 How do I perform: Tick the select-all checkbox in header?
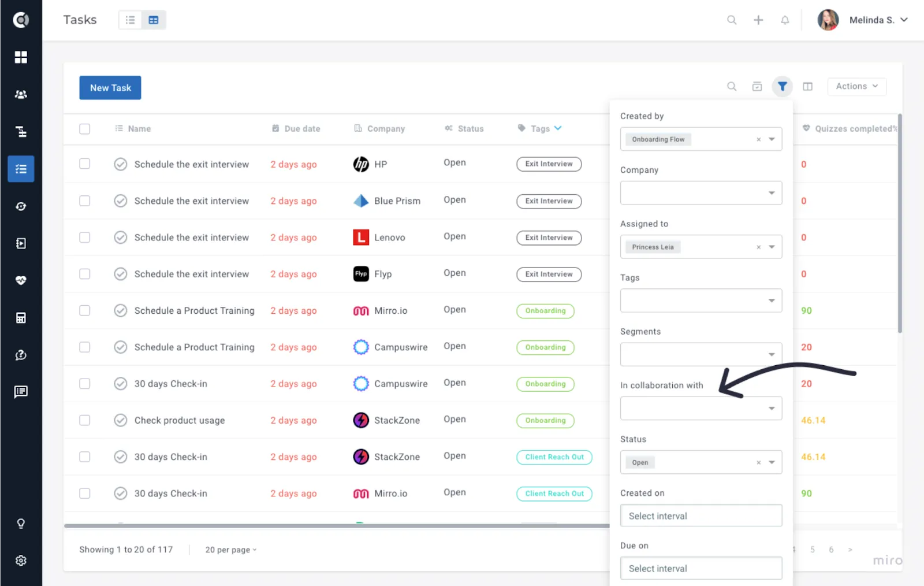coord(85,129)
